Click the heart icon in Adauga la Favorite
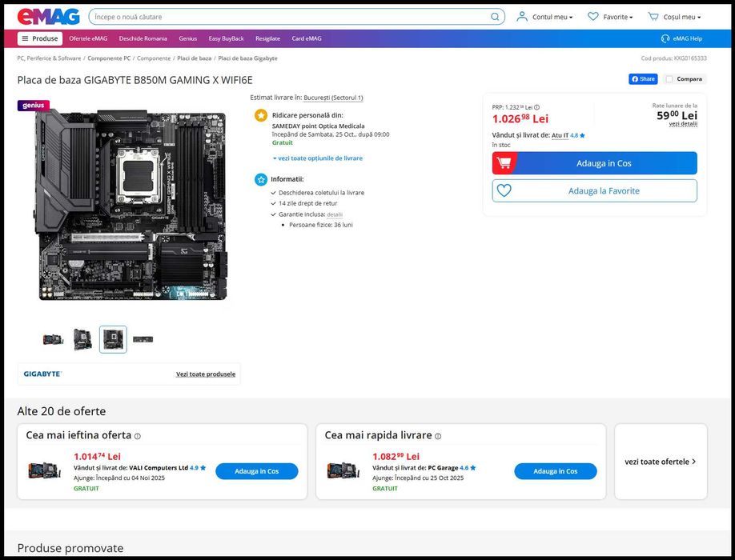The height and width of the screenshot is (560, 735). coord(504,190)
